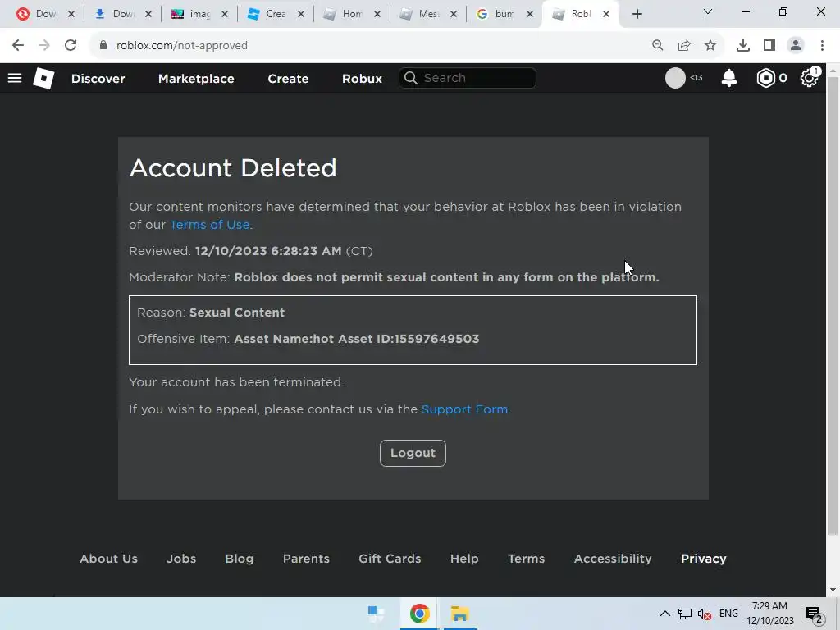Open the Discover menu
Viewport: 840px width, 630px height.
(x=98, y=79)
